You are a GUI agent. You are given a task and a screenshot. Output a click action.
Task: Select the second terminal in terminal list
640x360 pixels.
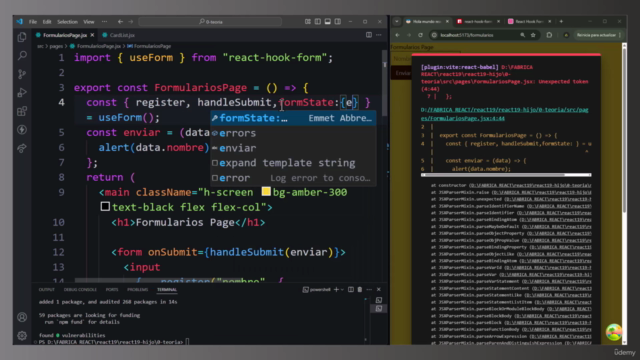[x=379, y=309]
